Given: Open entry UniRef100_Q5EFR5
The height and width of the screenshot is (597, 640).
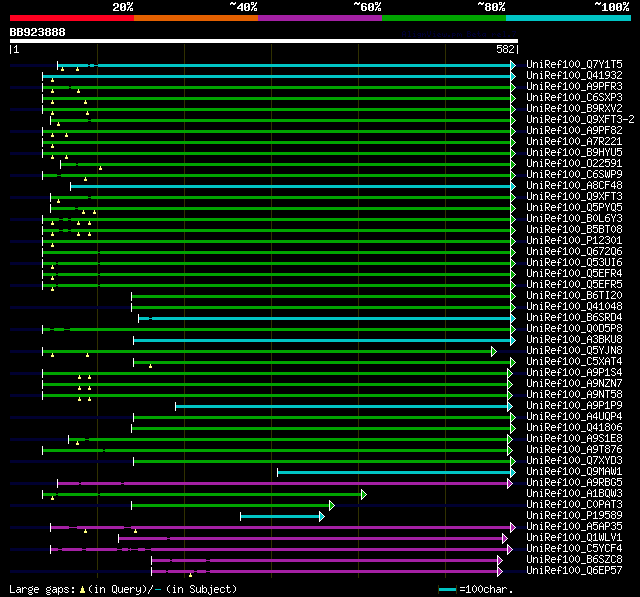Looking at the screenshot, I should click(574, 285).
